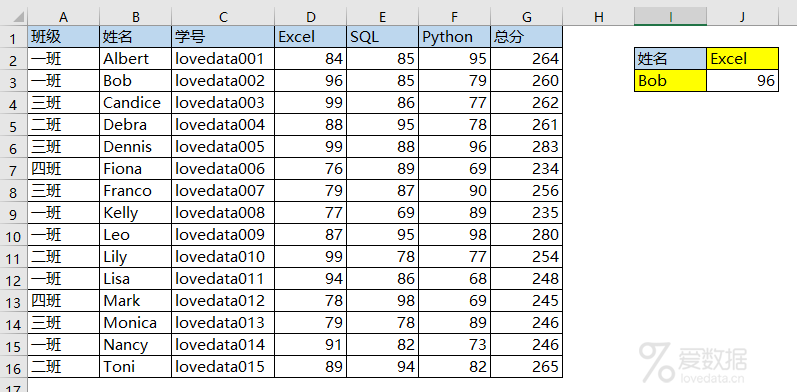Click the 264 total score cell
Viewport: 797px width, 392px height.
pyautogui.click(x=527, y=59)
